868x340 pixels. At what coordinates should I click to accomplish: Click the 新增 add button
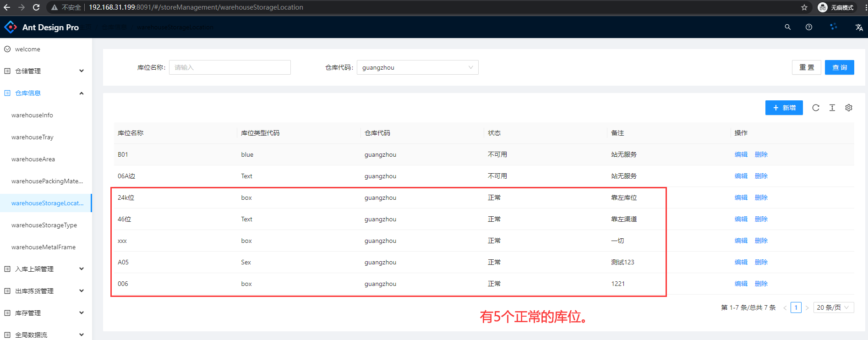(x=784, y=108)
